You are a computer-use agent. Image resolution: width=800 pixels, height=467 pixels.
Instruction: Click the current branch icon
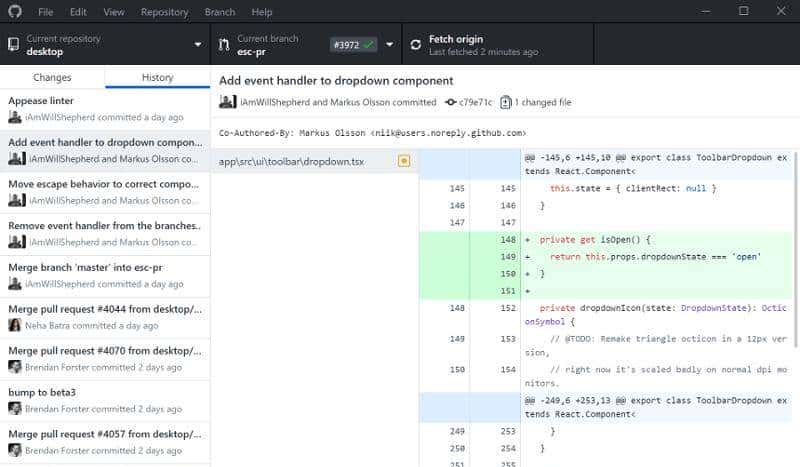tap(224, 45)
